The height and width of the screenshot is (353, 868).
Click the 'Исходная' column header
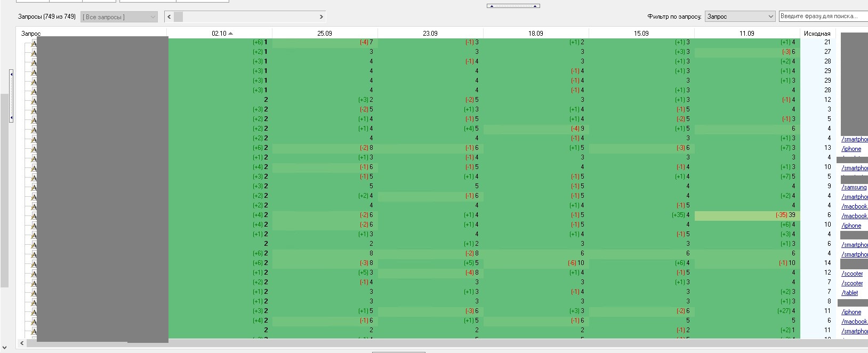pyautogui.click(x=817, y=34)
